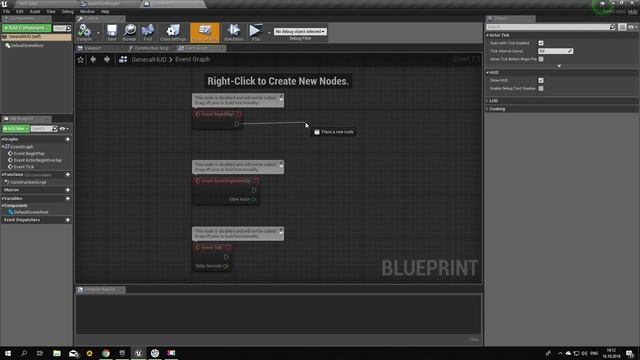Collapse the Actor Tick category
The image size is (640, 360).
pyautogui.click(x=487, y=35)
